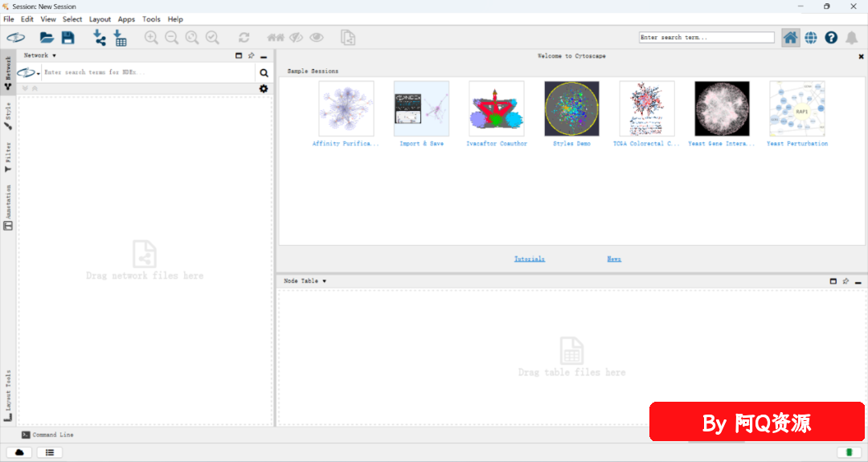This screenshot has width=868, height=462.
Task: Pin the Node Table panel
Action: [845, 281]
